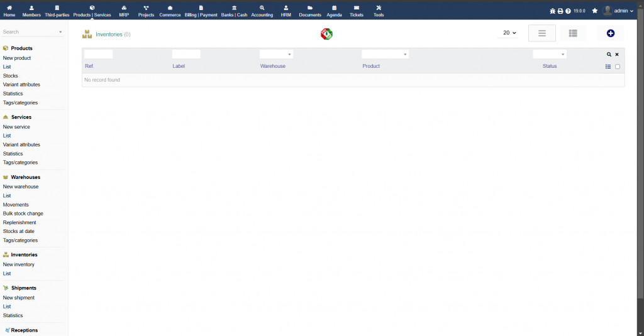This screenshot has width=644, height=336.
Task: Click version 19.0.0 text
Action: coord(579,11)
